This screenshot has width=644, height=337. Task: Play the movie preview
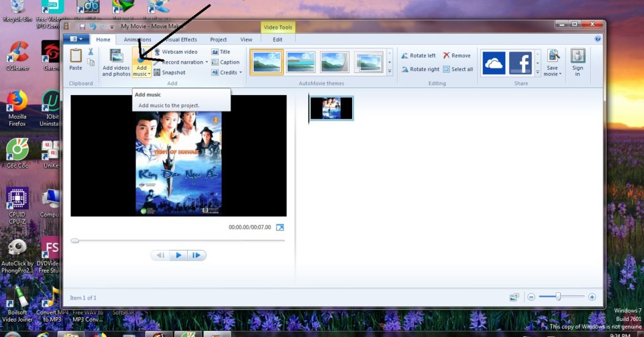(x=178, y=256)
